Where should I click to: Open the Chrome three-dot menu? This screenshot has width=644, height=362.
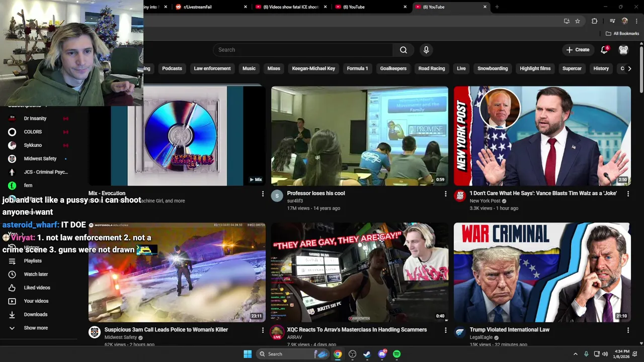tap(636, 21)
